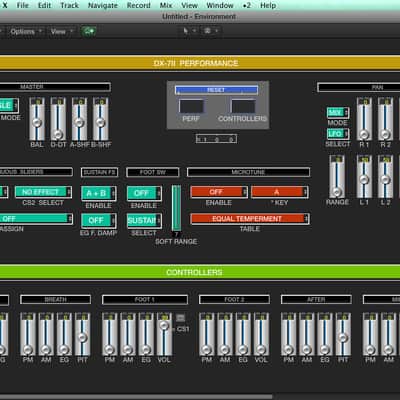Click the Pan R 1 slider
This screenshot has height=400, width=400.
pos(364,119)
